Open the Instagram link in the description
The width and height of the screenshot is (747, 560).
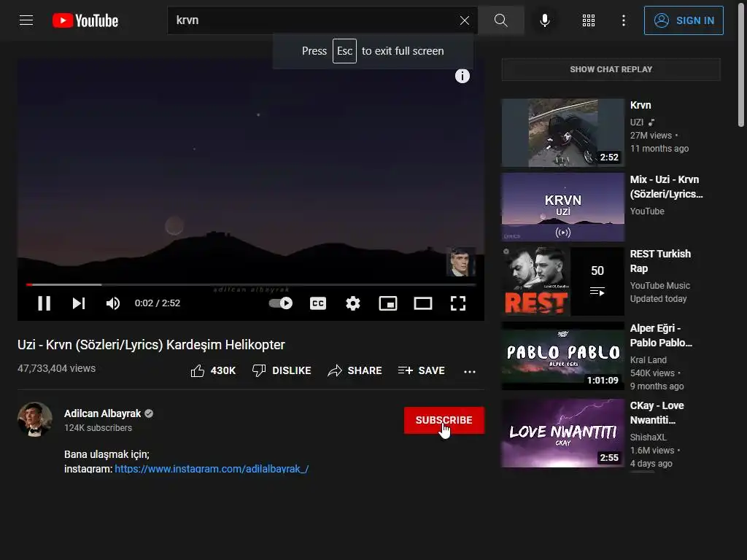(x=212, y=469)
